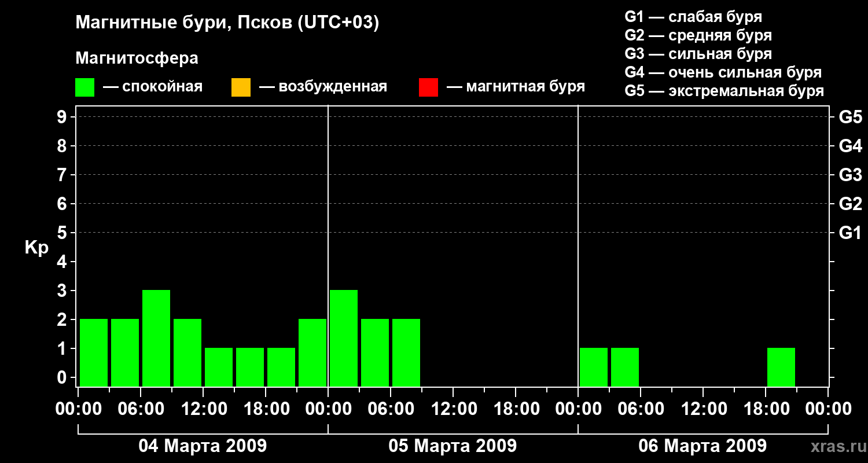Click the chart title 'Магнитные бури, Псков'
The height and width of the screenshot is (463, 868).
227,23
